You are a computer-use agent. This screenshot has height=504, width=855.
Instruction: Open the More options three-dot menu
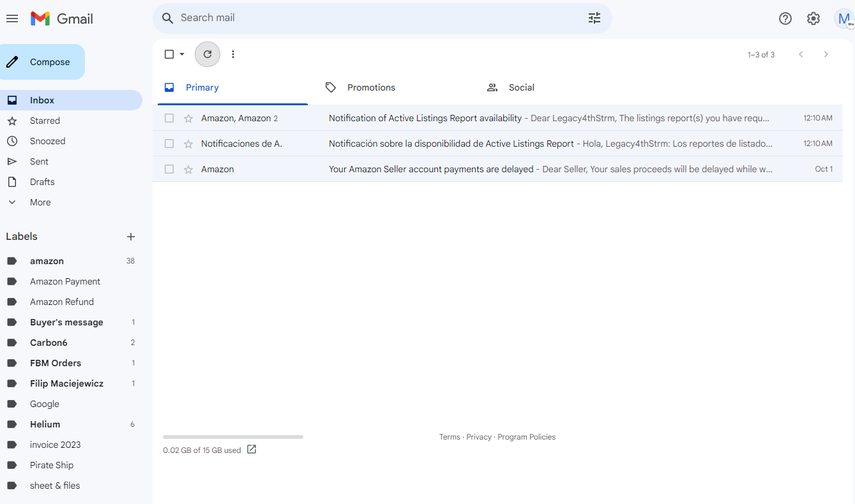pos(233,54)
